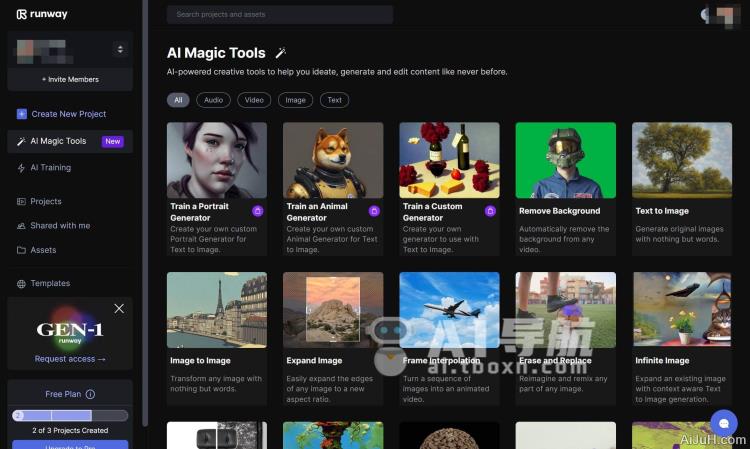Switch to the Image filter

pos(295,100)
